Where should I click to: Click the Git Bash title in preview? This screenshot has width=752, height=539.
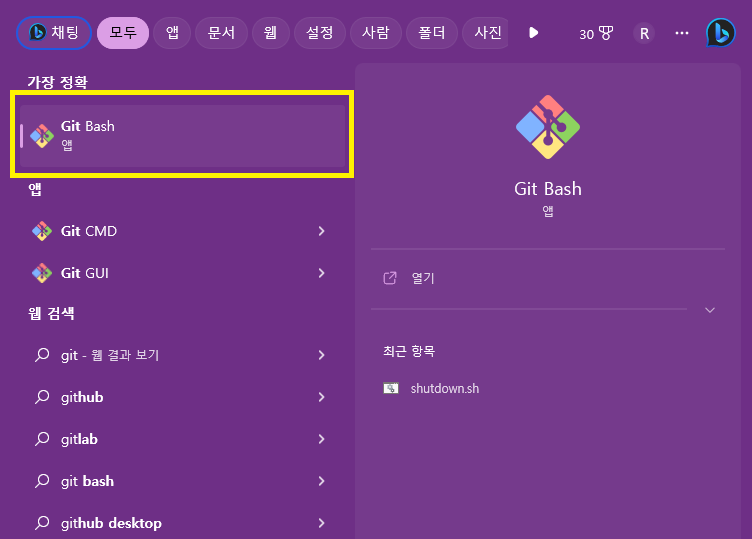[x=548, y=189]
